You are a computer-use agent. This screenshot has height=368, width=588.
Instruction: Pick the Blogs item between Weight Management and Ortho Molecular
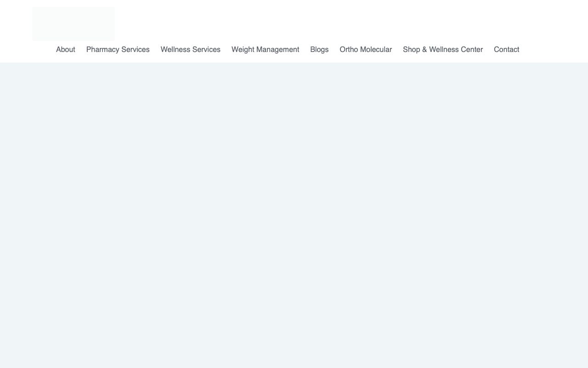tap(319, 49)
